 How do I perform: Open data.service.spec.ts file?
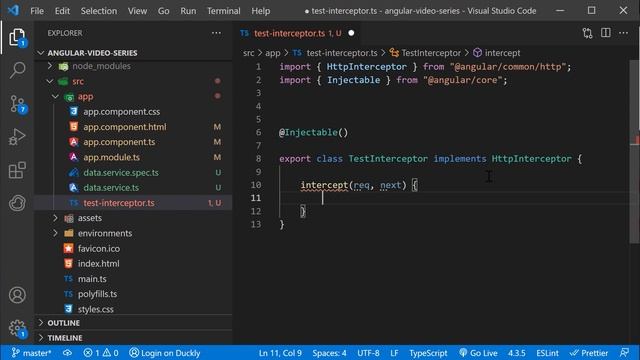tap(121, 173)
